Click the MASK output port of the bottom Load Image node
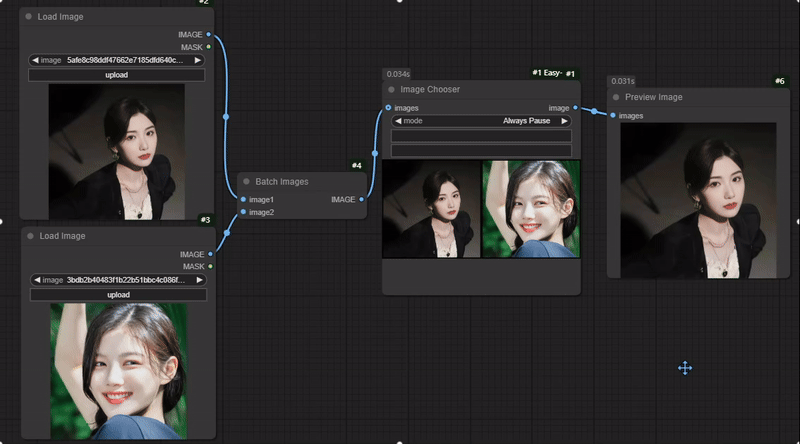The width and height of the screenshot is (800, 444). pyautogui.click(x=210, y=266)
